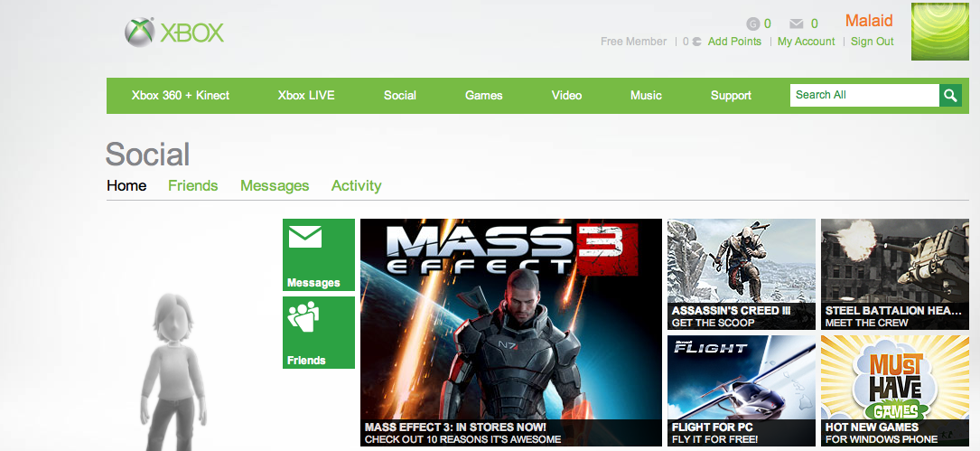Image resolution: width=980 pixels, height=451 pixels.
Task: Open the Friends people tile
Action: point(319,333)
